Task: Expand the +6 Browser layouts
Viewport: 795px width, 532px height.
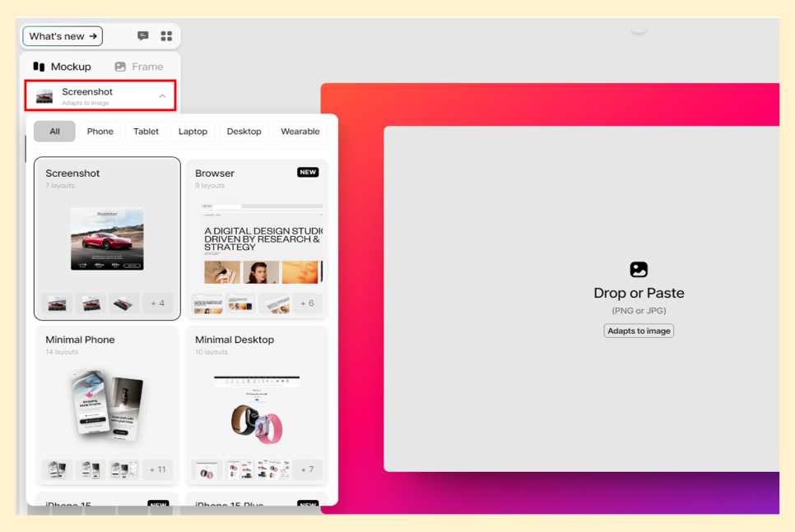Action: pos(307,303)
